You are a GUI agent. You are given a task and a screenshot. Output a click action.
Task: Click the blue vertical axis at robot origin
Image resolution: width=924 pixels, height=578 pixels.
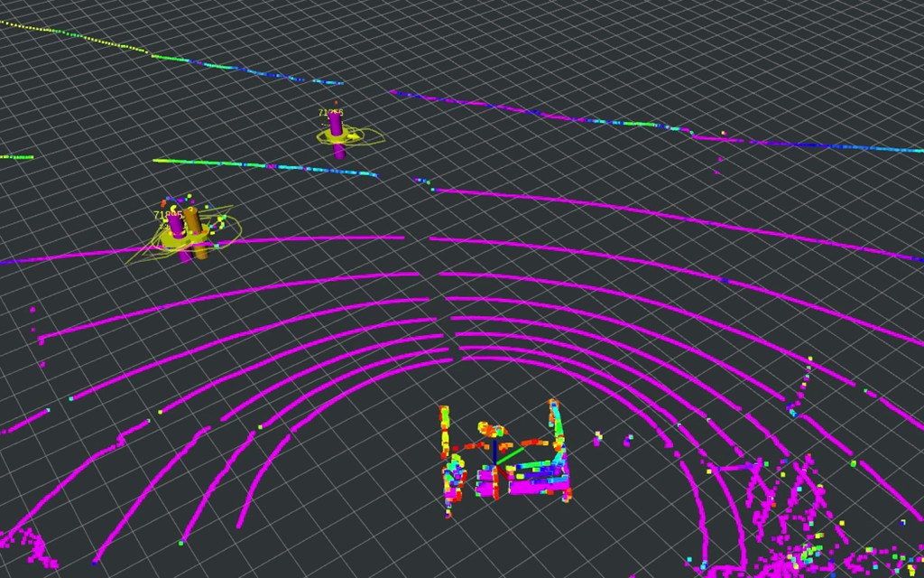[x=495, y=453]
